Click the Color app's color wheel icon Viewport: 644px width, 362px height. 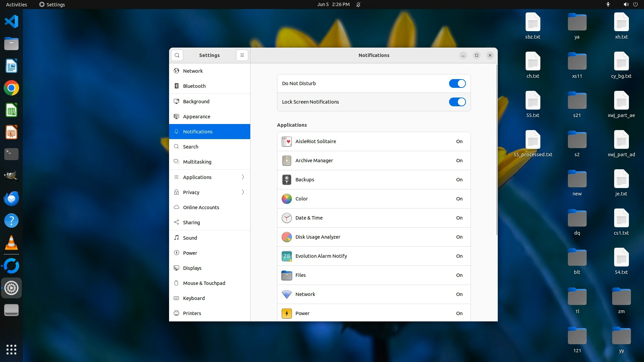(x=286, y=199)
